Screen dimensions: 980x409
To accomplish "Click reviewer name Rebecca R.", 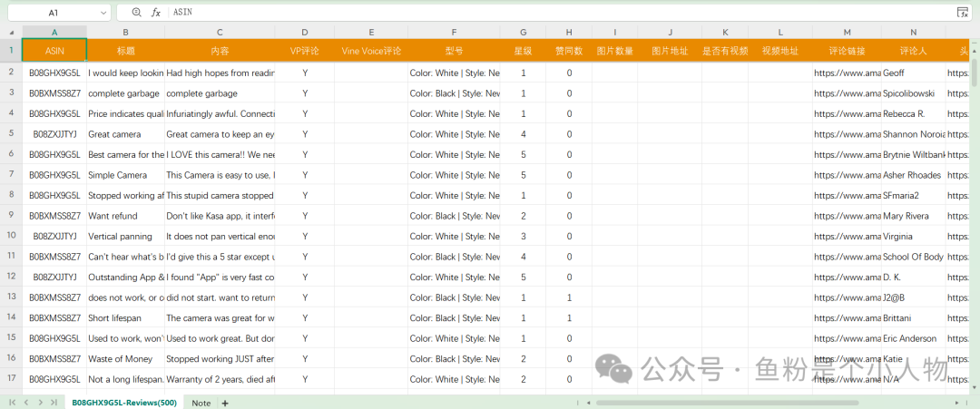I will 904,113.
